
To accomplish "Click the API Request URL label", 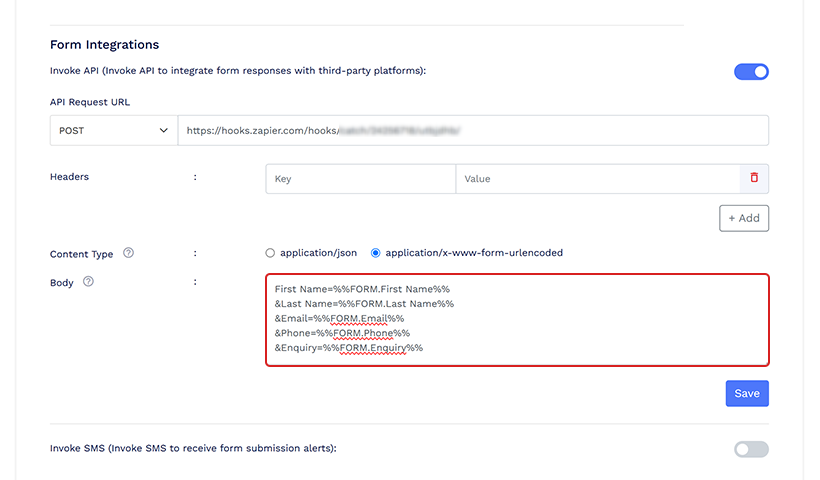I will click(90, 102).
